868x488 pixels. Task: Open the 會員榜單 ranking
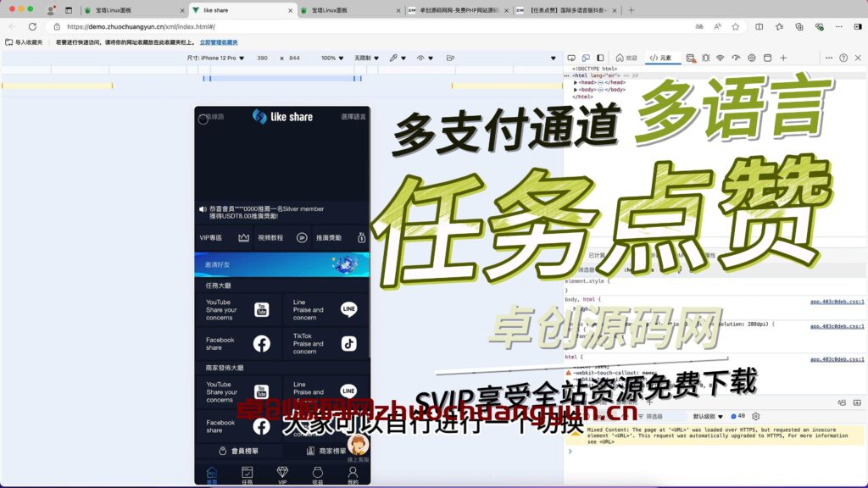[x=238, y=451]
